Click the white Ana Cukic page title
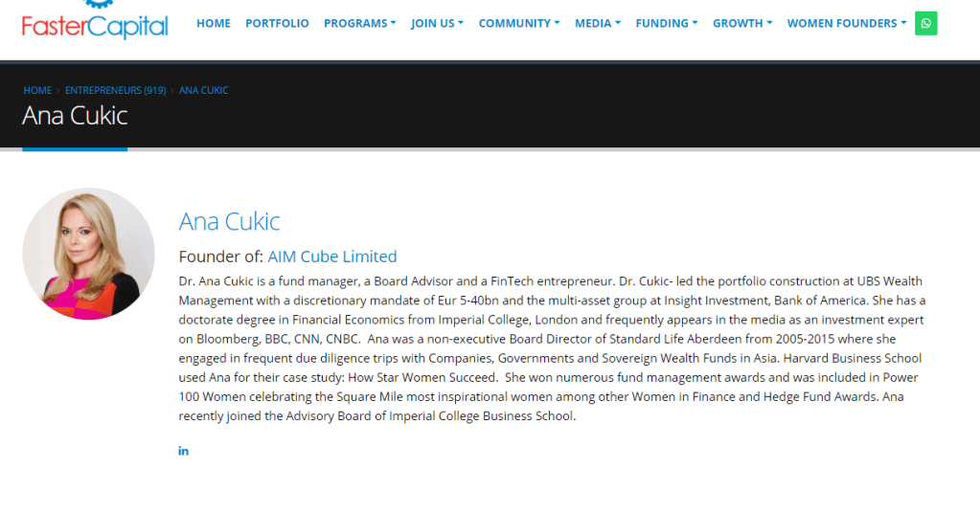980x514 pixels. (x=75, y=116)
